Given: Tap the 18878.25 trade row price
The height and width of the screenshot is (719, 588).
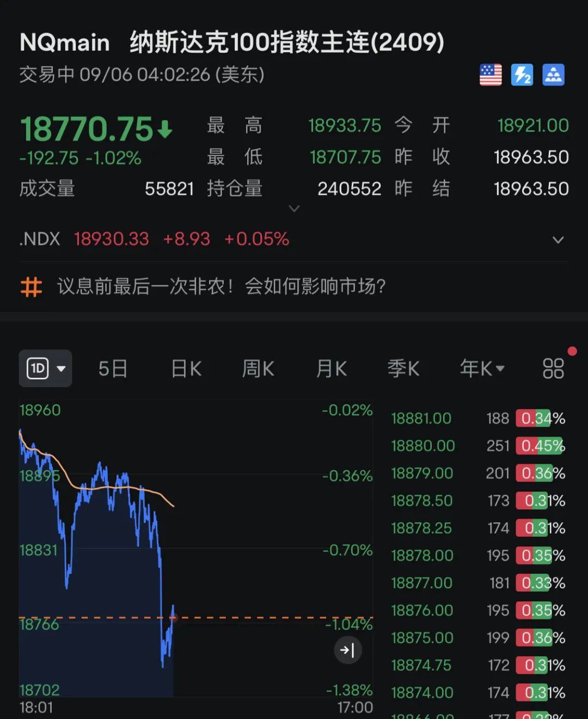Looking at the screenshot, I should (x=421, y=528).
